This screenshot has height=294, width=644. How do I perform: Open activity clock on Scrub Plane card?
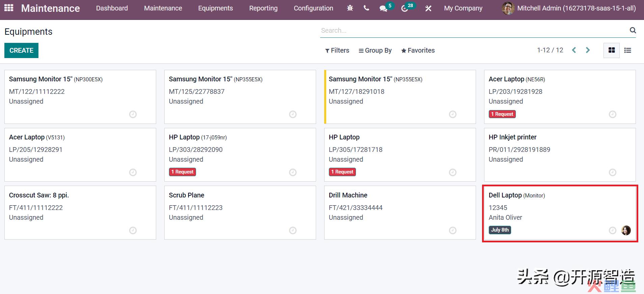click(293, 231)
